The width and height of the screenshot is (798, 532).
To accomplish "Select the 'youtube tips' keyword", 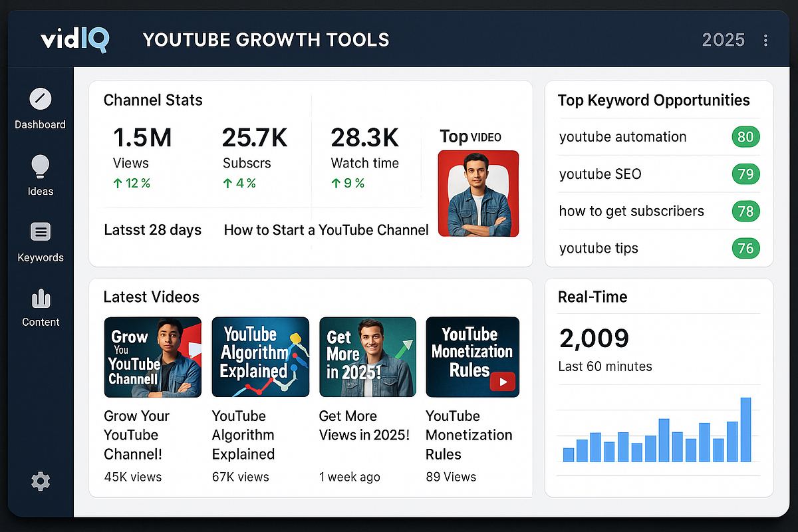I will pyautogui.click(x=598, y=249).
